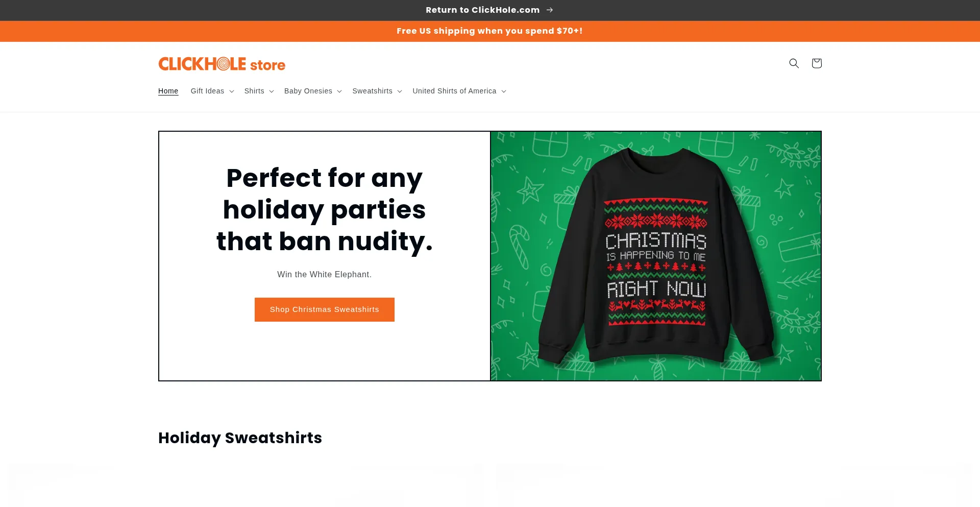Expand the Baby Onesies chevron
The height and width of the screenshot is (507, 980).
point(339,91)
